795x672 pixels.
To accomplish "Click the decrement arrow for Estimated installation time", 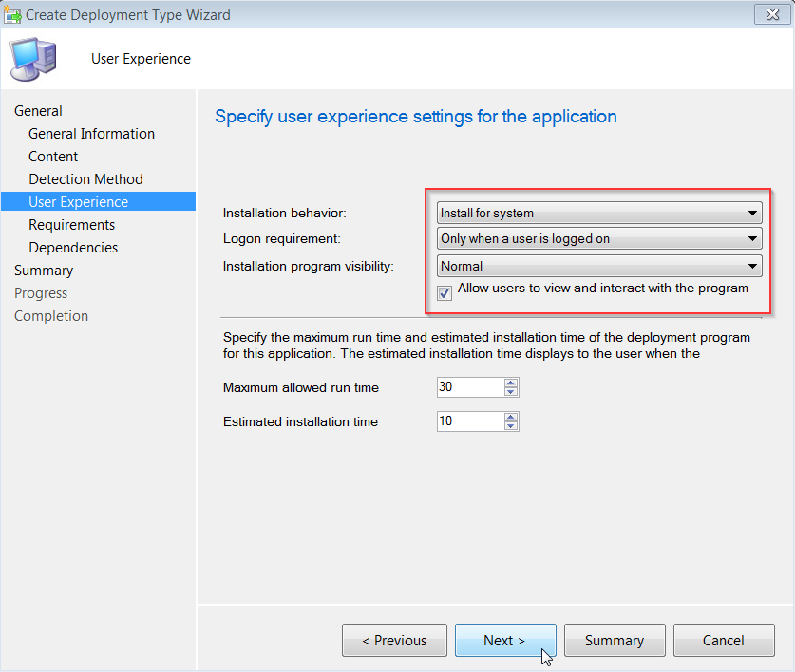I will tap(510, 425).
